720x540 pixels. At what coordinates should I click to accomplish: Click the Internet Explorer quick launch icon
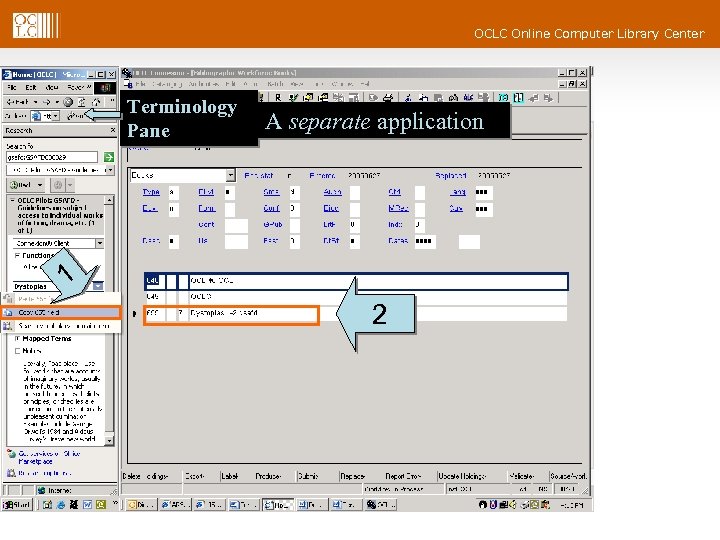pos(61,505)
